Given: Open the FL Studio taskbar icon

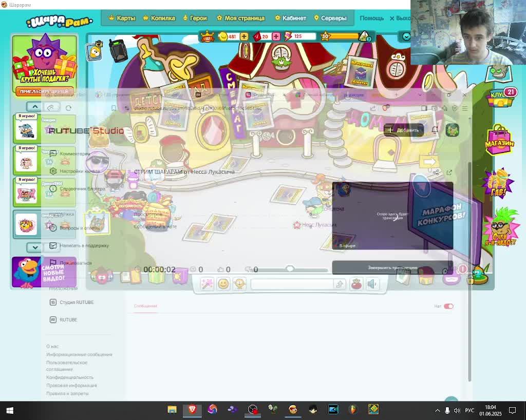Looking at the screenshot, I should tap(353, 410).
